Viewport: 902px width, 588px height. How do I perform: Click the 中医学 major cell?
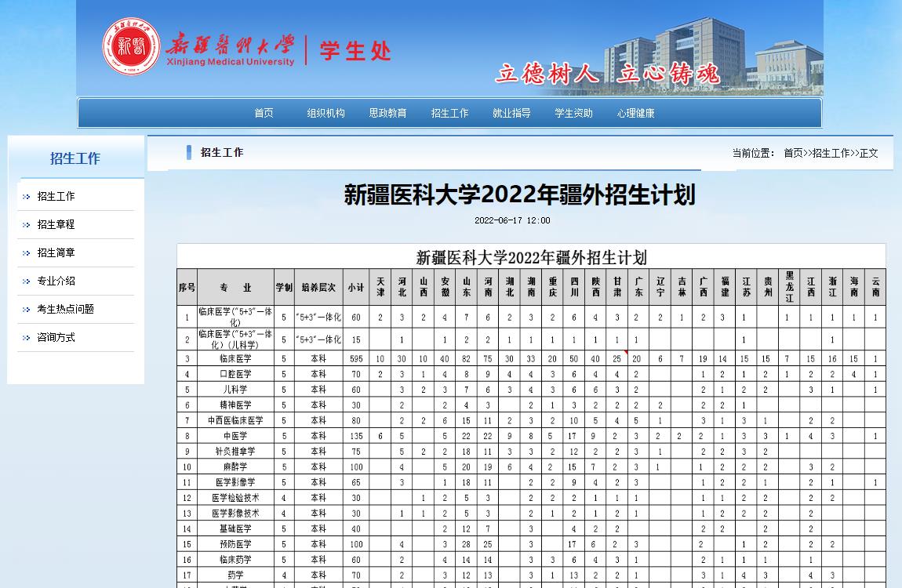click(x=235, y=436)
